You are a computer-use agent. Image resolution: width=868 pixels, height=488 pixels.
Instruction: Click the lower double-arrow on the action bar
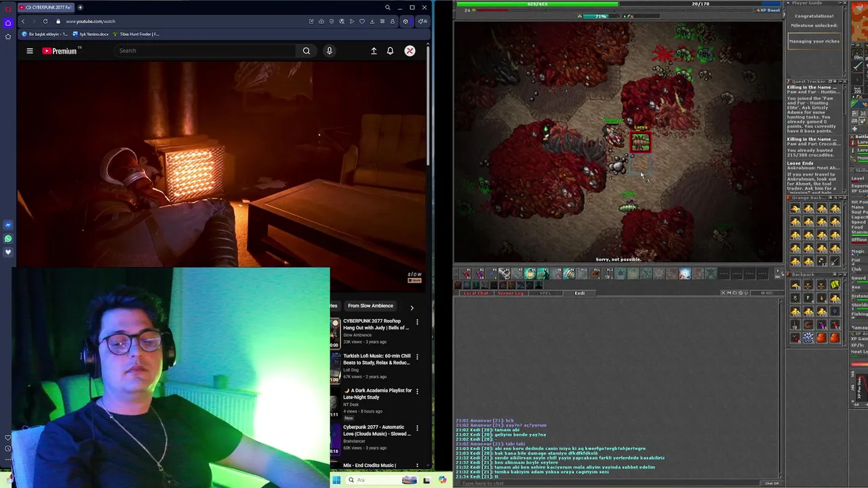tap(778, 277)
